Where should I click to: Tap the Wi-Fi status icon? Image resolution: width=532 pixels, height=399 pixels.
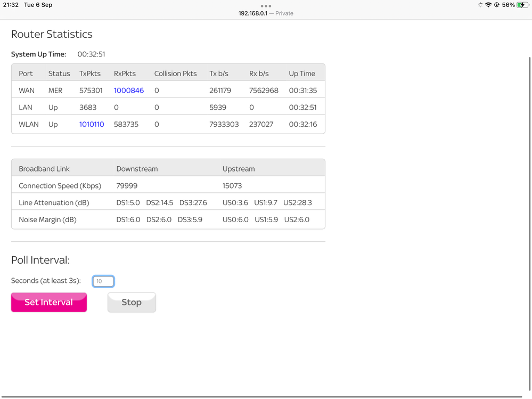tap(488, 5)
